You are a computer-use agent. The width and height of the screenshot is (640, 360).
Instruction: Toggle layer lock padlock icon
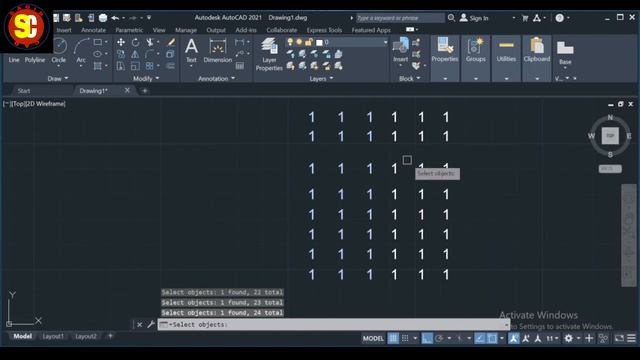(309, 42)
